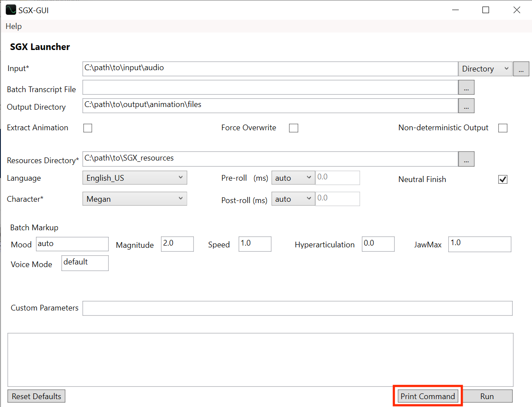Open browse dialog for Output Directory
532x407 pixels.
(x=466, y=106)
